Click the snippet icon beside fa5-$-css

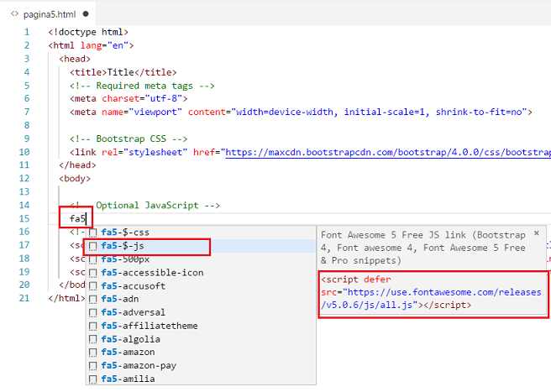pyautogui.click(x=92, y=233)
